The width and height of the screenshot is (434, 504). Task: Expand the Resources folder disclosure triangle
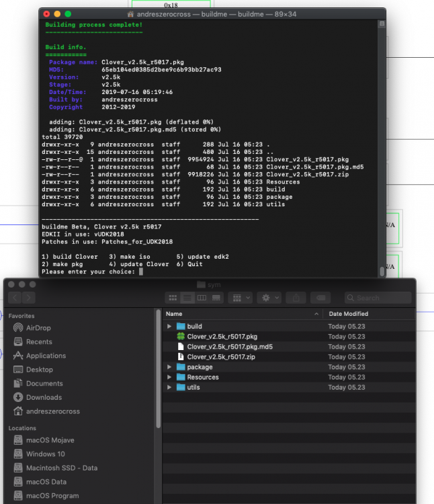(169, 377)
